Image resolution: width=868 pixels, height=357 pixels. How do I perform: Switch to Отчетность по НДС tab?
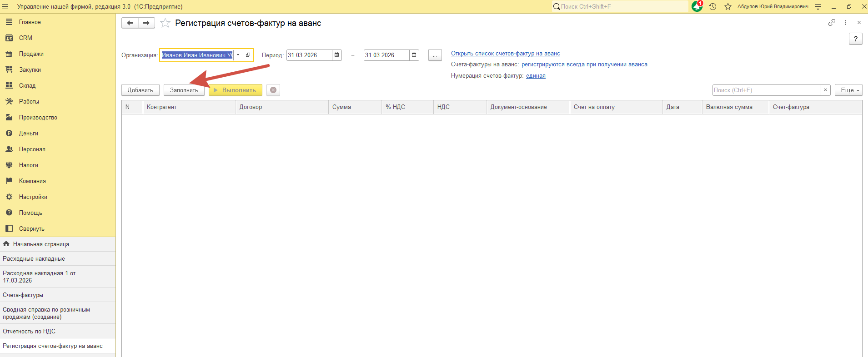pos(29,331)
